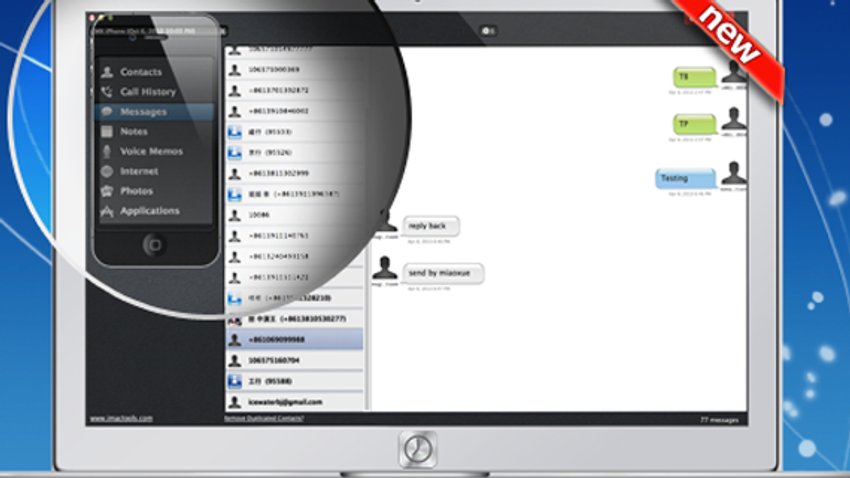Click the Remove Duplicated Contacts link
850x478 pixels.
tap(264, 418)
